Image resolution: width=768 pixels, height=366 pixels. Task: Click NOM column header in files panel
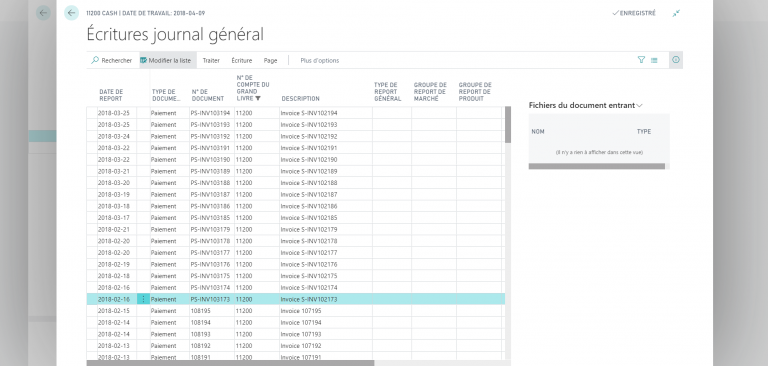[538, 132]
